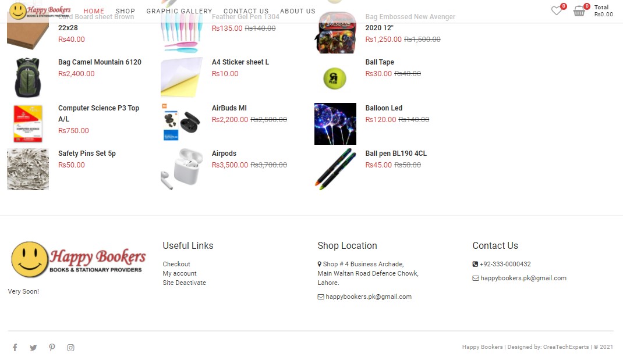Call the phone number +92-333-0000432
The height and width of the screenshot is (364, 623).
pos(505,264)
